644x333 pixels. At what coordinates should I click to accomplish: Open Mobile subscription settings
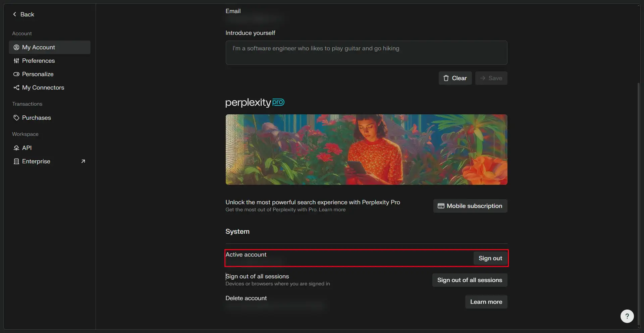470,206
